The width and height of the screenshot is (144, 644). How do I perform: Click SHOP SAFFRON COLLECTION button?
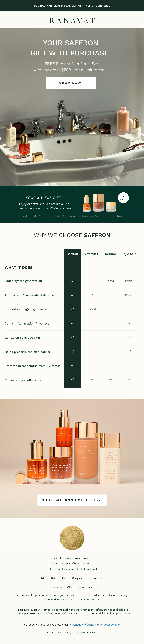coord(72,500)
